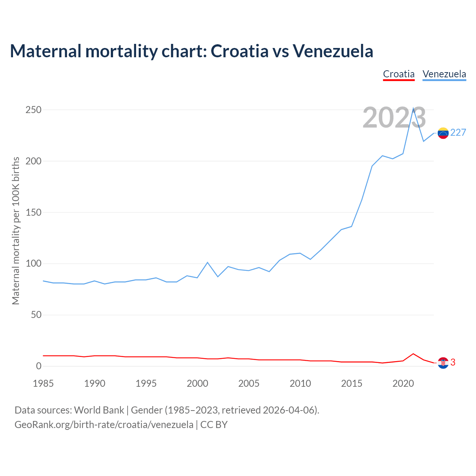Click the chart title heading

click(x=191, y=51)
